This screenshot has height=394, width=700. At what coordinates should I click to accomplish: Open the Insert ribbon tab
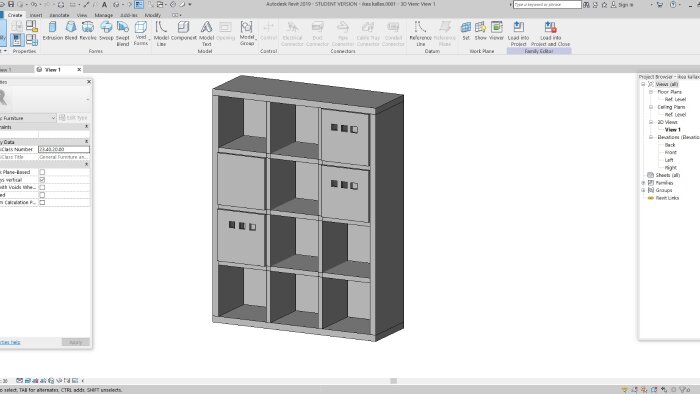pyautogui.click(x=36, y=15)
